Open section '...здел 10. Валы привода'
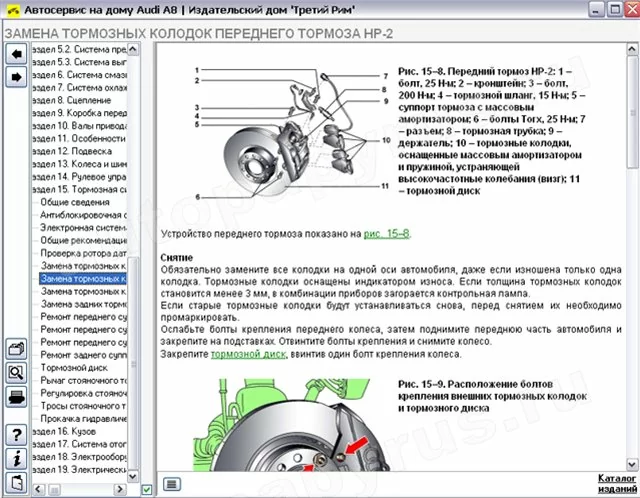This screenshot has width=640, height=498. click(x=80, y=126)
